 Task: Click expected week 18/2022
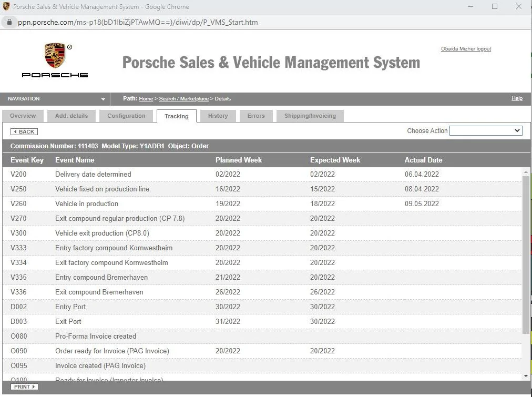322,204
